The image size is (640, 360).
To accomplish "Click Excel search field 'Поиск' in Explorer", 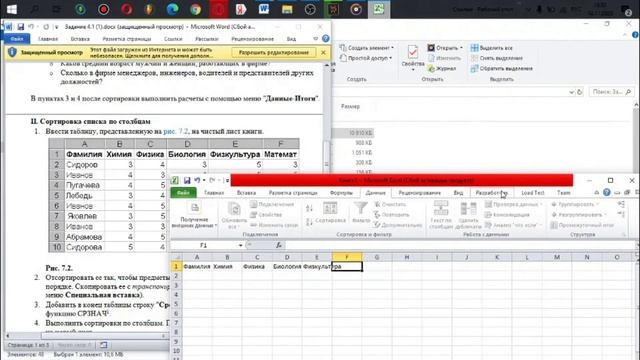I will (x=611, y=92).
